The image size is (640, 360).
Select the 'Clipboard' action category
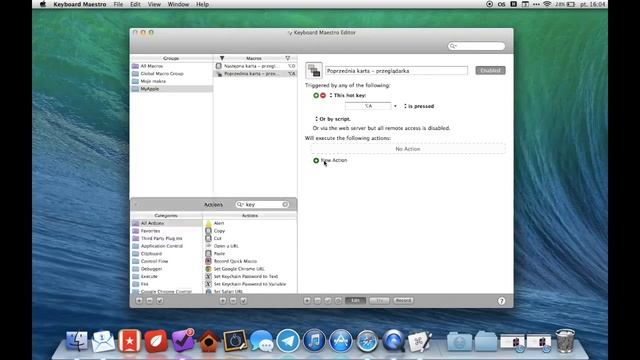167,253
